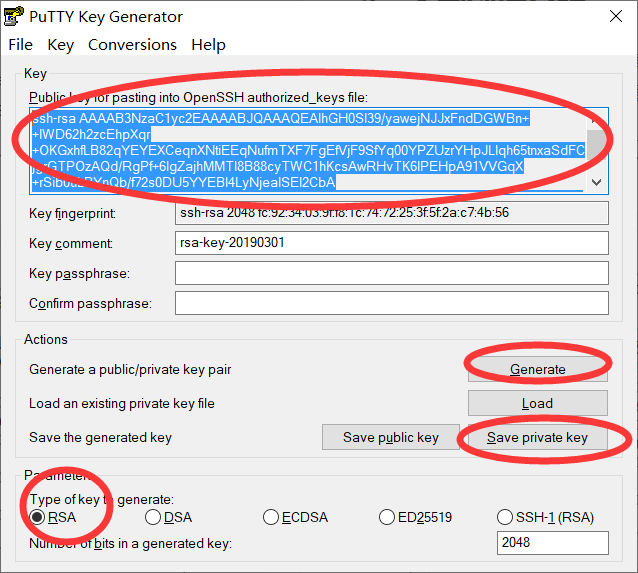Click the Key passphrase field
Viewport: 638px width, 573px height.
[x=392, y=273]
